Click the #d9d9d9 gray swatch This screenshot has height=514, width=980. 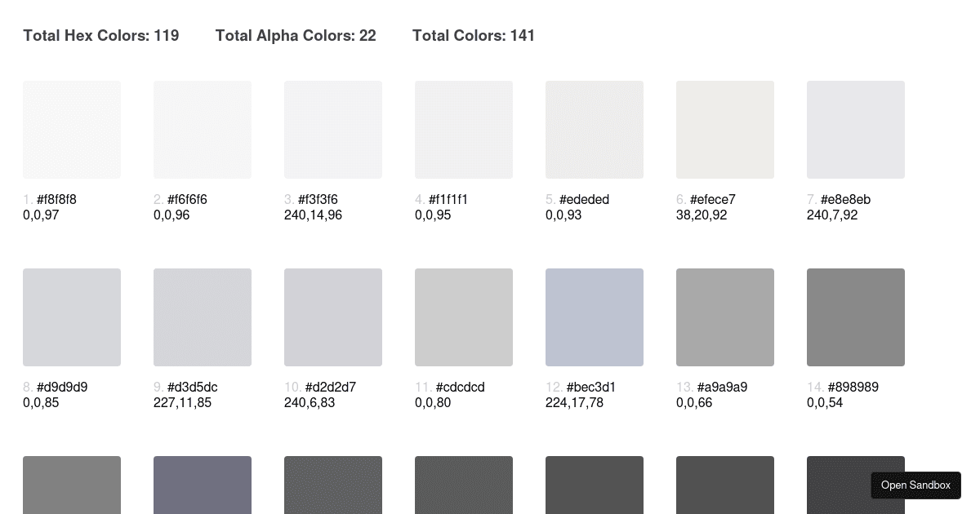[72, 317]
